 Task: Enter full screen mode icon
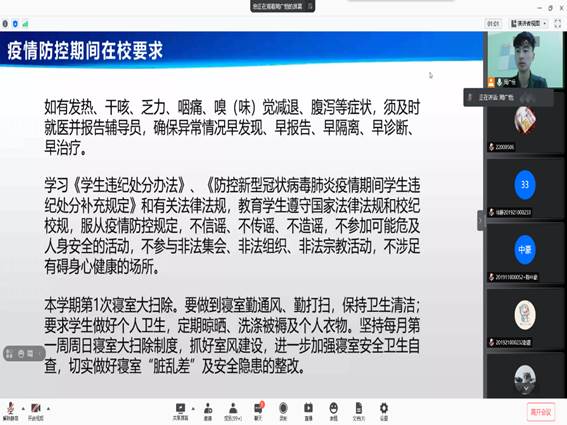pyautogui.click(x=558, y=24)
